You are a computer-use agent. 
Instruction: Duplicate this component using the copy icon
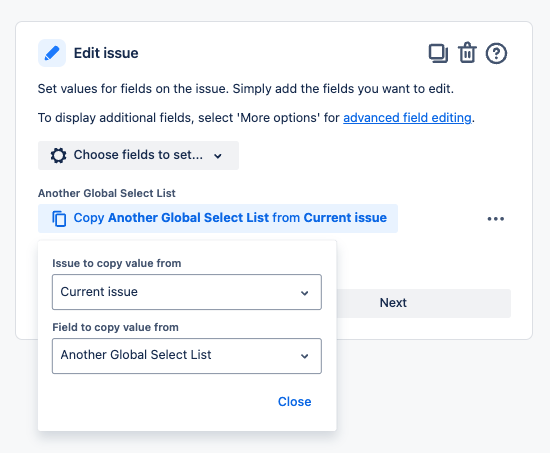(x=438, y=53)
